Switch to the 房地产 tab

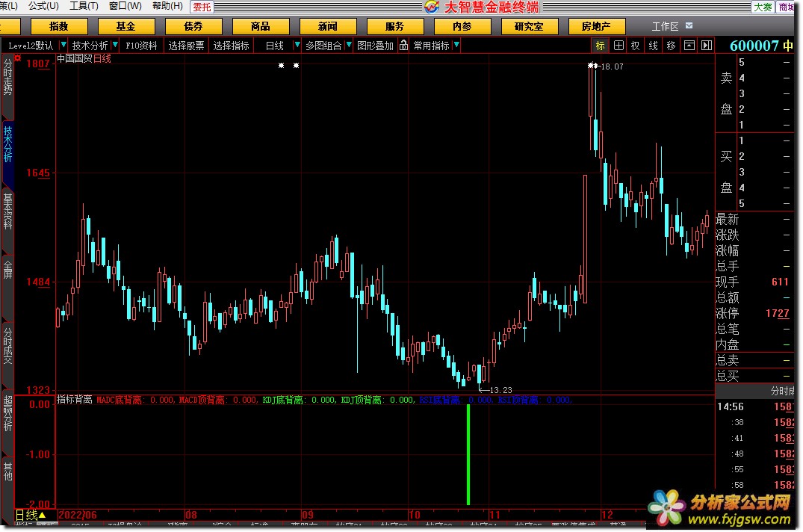[x=596, y=26]
